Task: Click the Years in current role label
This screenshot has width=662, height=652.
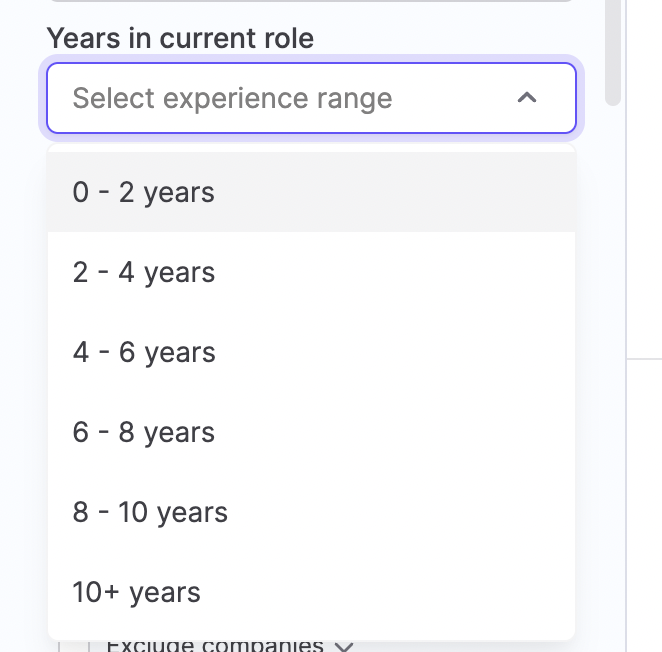Action: click(180, 39)
